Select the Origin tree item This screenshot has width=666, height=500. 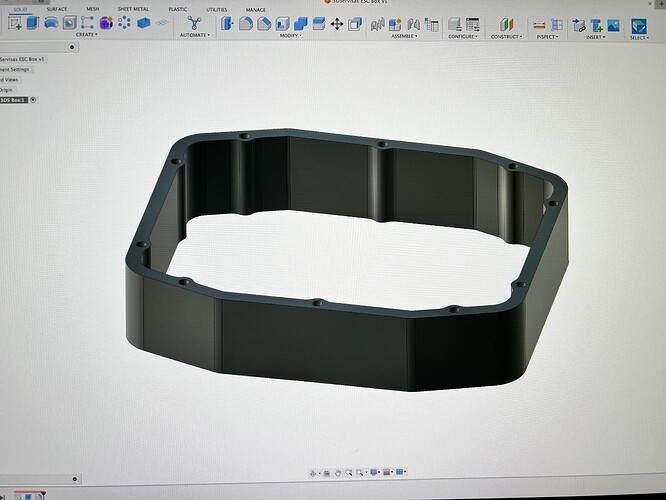pos(6,90)
